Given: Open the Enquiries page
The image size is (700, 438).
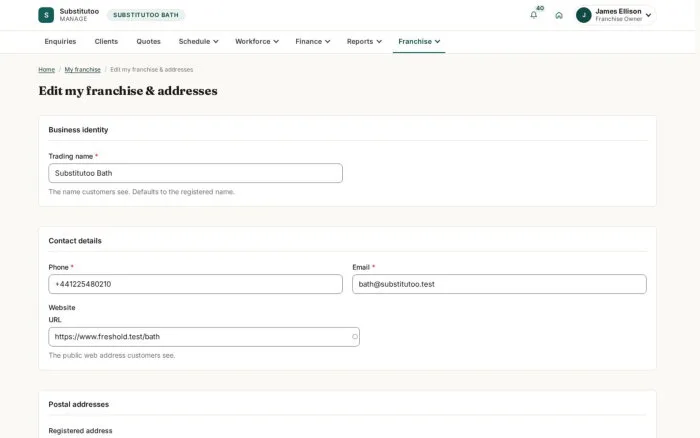Looking at the screenshot, I should tap(60, 42).
